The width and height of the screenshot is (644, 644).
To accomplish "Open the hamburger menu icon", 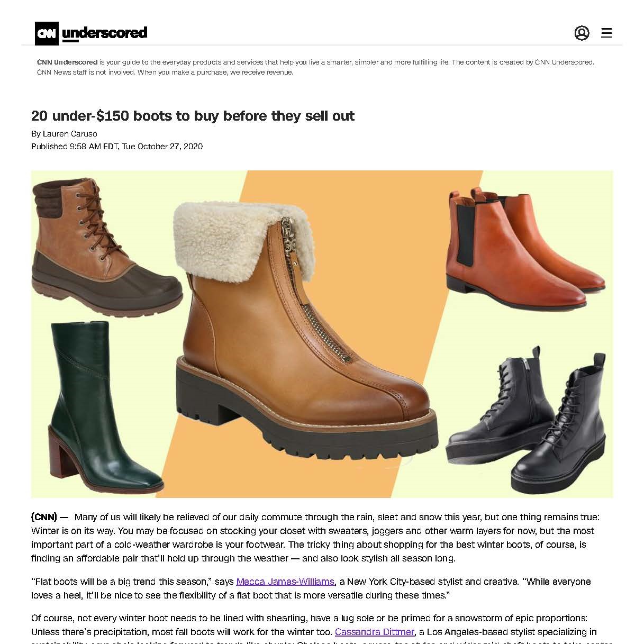I will (606, 33).
